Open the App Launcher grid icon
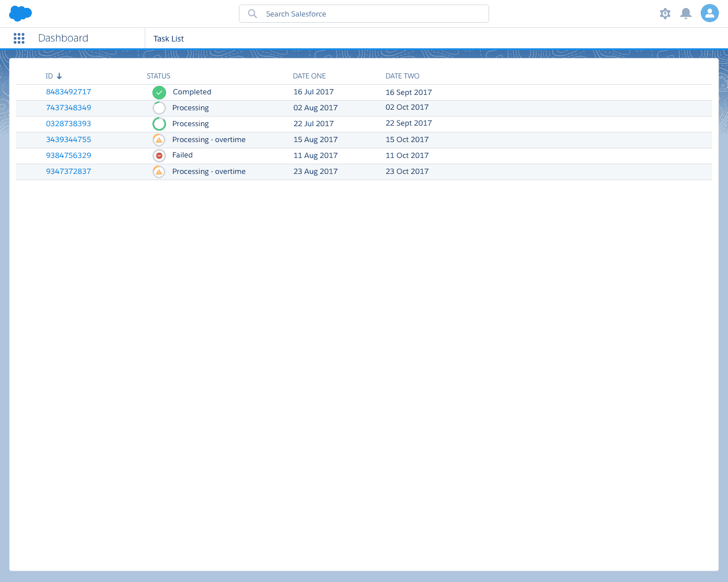The width and height of the screenshot is (728, 582). coord(19,38)
